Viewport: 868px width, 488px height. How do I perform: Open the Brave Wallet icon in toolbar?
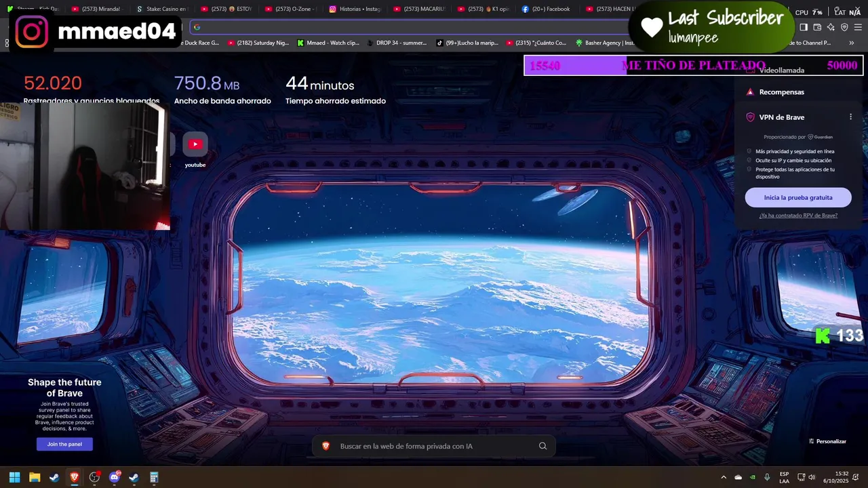[817, 27]
